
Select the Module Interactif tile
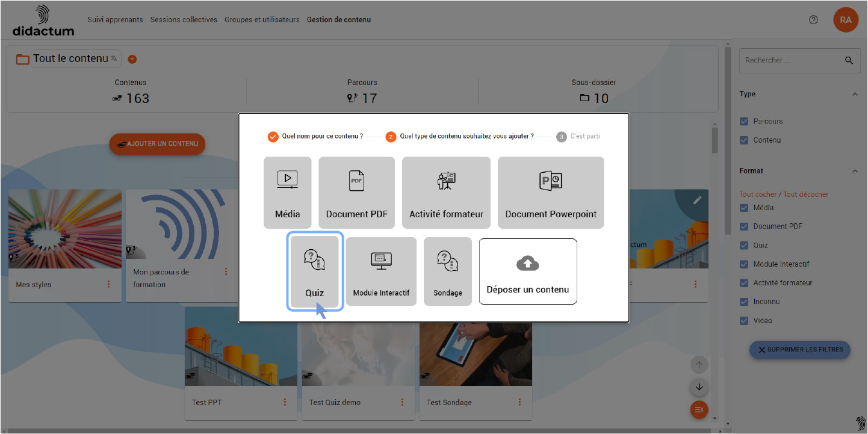[x=381, y=271]
